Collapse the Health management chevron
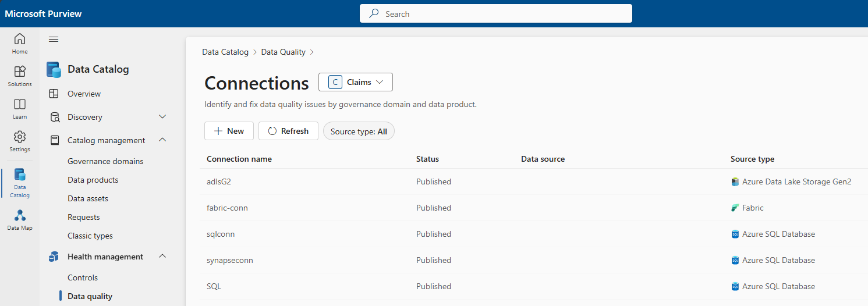Screen dimensions: 868x306 [163, 257]
